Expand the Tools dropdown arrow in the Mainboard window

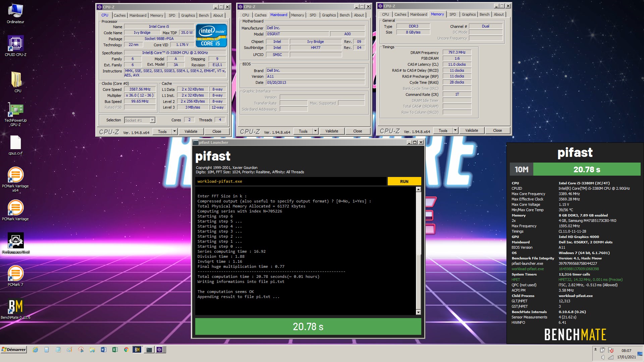pyautogui.click(x=315, y=131)
